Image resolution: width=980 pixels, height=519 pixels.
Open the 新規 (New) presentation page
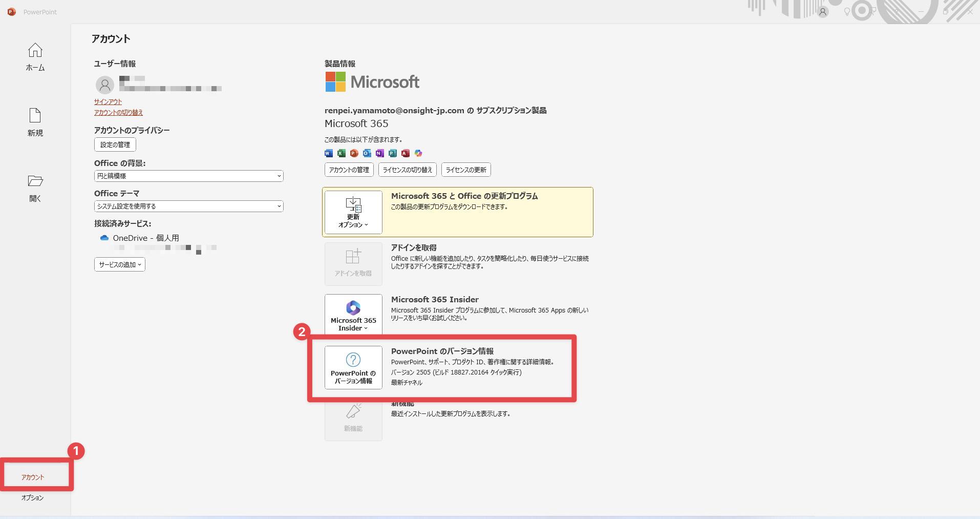click(x=35, y=122)
